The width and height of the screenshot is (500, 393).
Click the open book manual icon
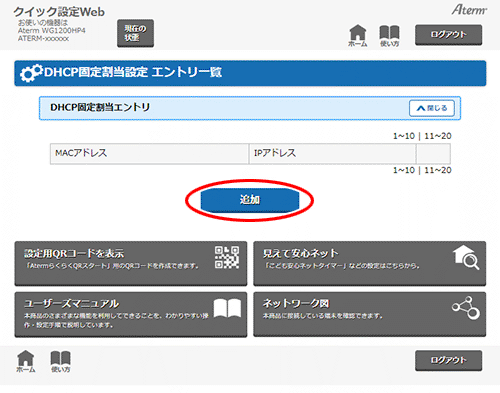tap(227, 308)
